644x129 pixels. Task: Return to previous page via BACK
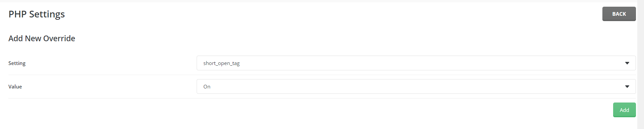pyautogui.click(x=619, y=14)
